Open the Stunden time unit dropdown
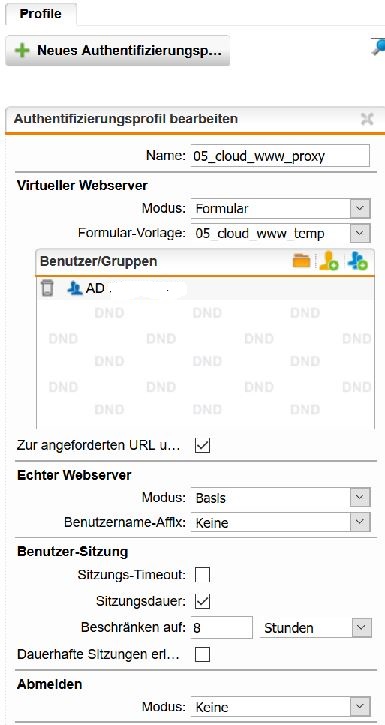The image size is (385, 725). point(315,628)
